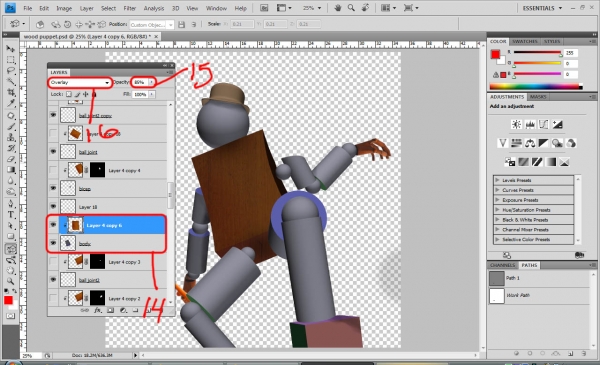Select the Eyedropper tool
Viewport: 600px width, 365px height.
(x=11, y=103)
